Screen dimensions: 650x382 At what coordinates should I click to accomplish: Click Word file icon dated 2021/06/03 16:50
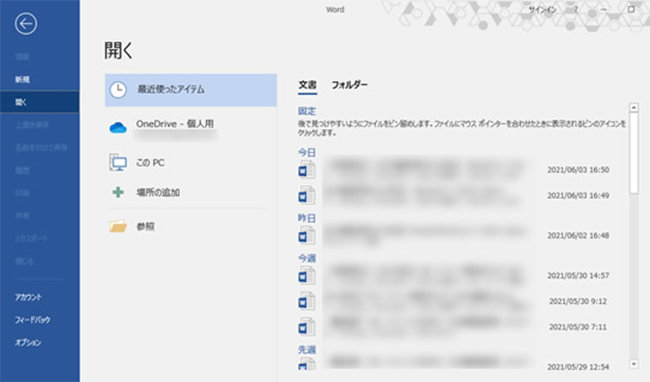coord(307,170)
